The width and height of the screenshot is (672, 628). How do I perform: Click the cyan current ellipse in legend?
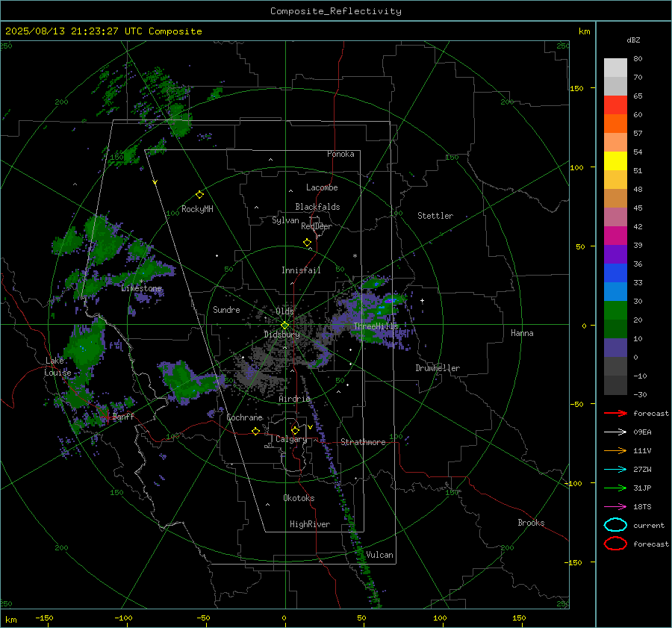tap(615, 525)
